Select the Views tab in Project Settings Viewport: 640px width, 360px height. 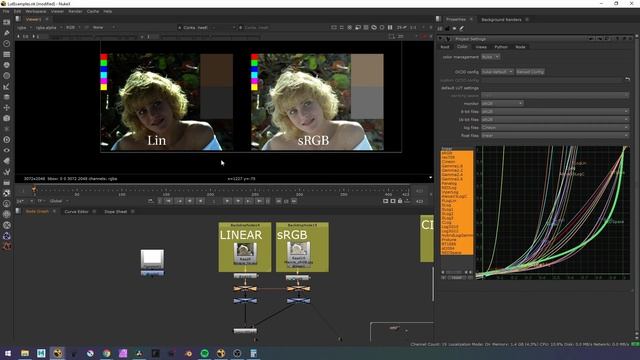(x=481, y=47)
